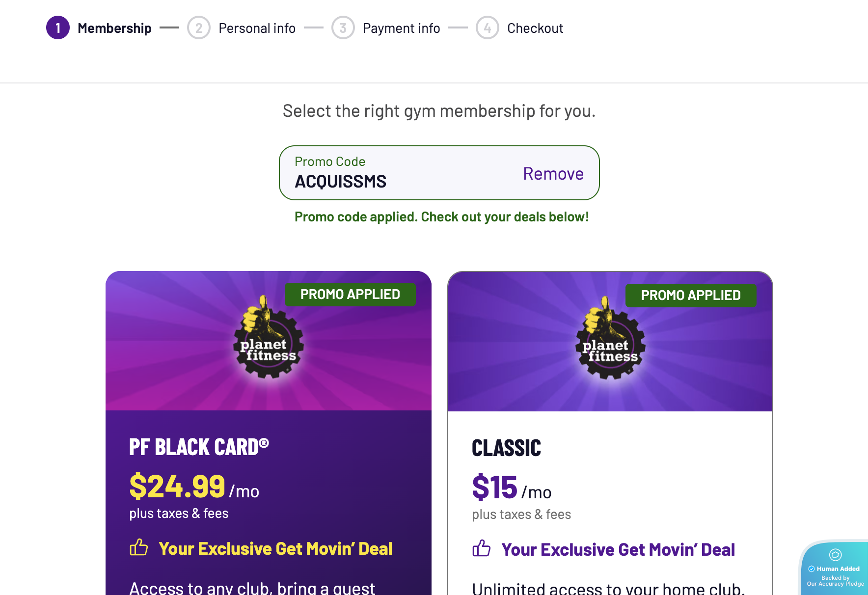Select the Membership step label
This screenshot has width=868, height=595.
coord(114,28)
